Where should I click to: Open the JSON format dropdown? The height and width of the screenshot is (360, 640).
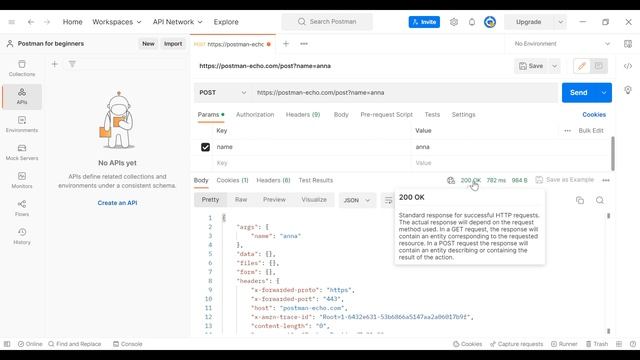coord(357,200)
